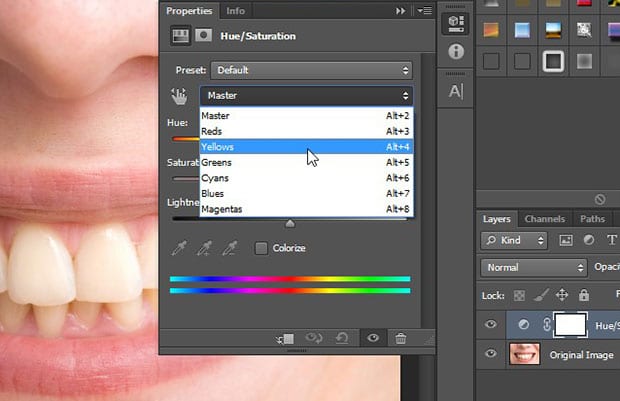Open the Paths tab
Screen dimensions: 620x401
(x=592, y=219)
